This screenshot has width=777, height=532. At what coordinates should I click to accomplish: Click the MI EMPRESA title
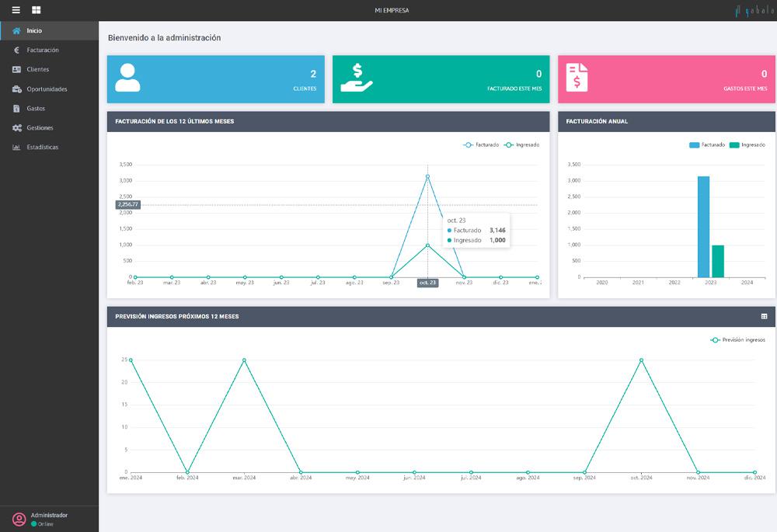392,10
